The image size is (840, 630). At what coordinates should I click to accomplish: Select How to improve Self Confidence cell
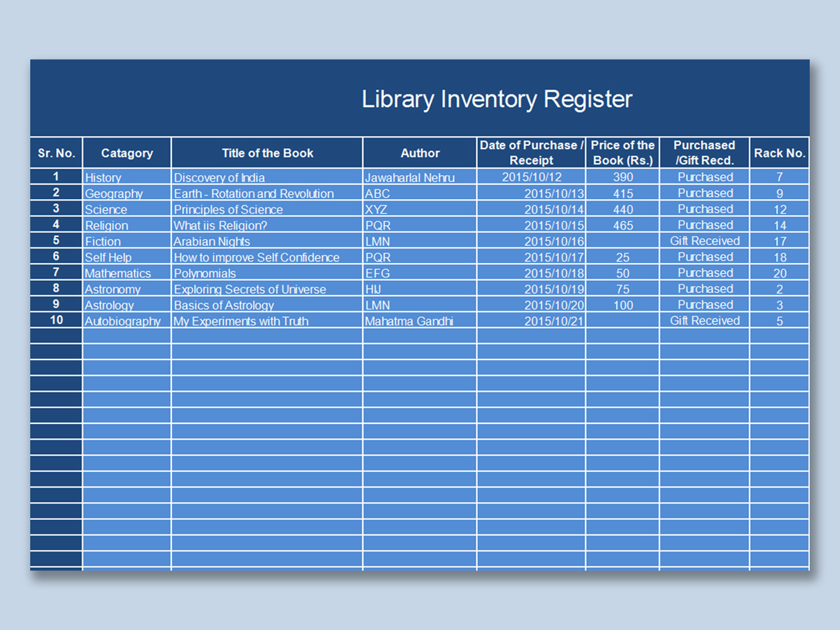pyautogui.click(x=267, y=257)
